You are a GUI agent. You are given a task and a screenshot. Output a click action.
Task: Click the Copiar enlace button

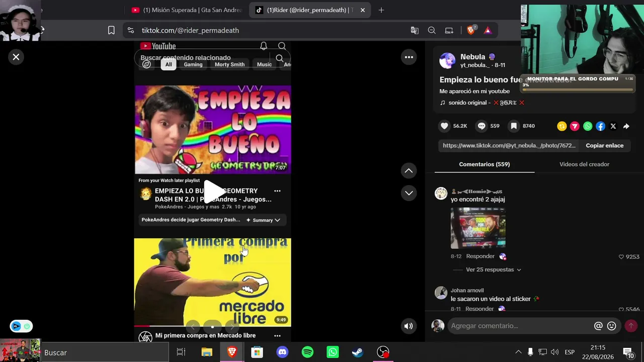click(x=605, y=145)
